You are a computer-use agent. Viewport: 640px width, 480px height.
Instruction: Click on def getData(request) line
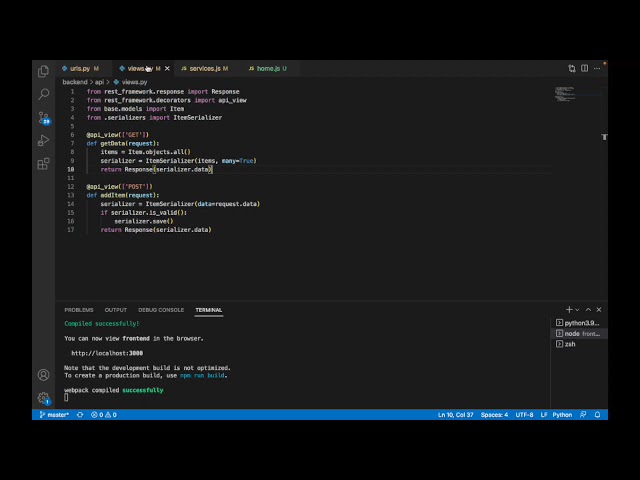123,143
